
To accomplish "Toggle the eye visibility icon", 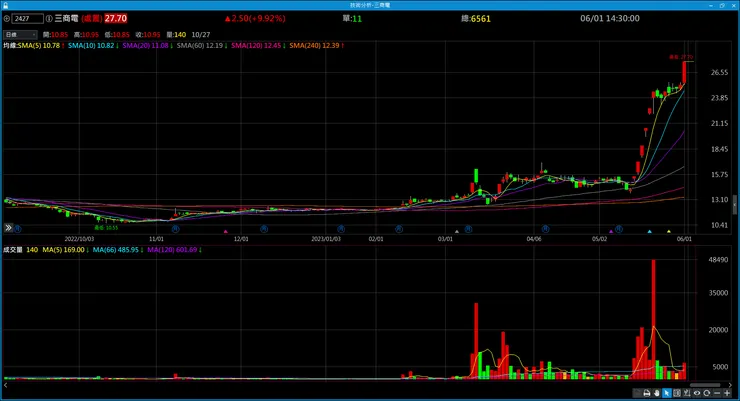I will [x=697, y=393].
